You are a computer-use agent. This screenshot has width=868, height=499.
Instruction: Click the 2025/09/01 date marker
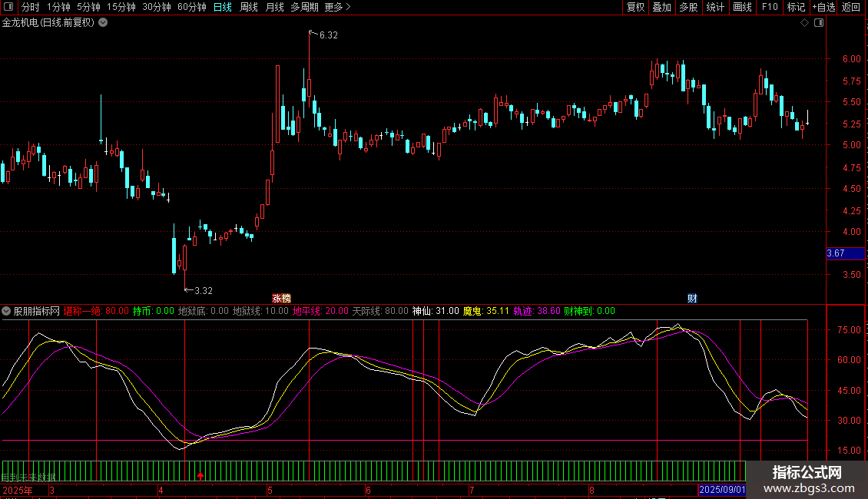click(721, 490)
